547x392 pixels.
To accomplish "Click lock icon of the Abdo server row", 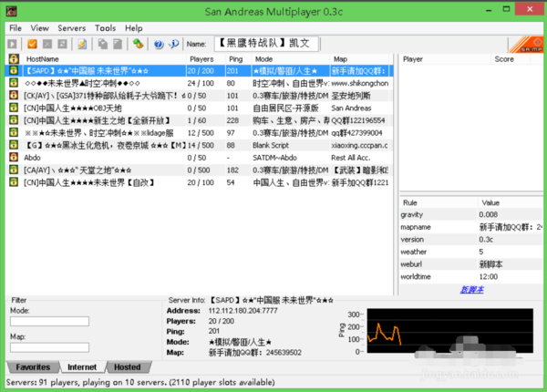I will tap(14, 158).
